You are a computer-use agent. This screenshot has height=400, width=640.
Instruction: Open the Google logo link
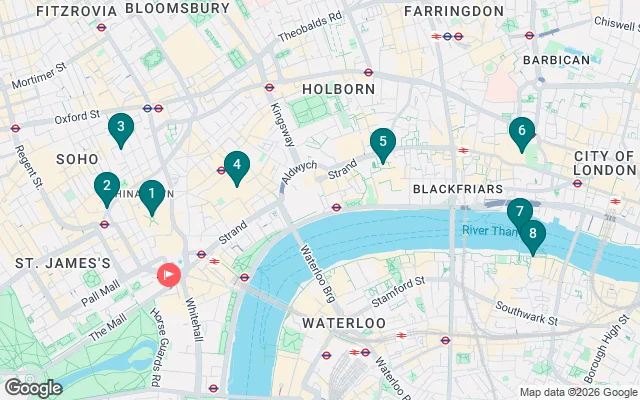[x=34, y=388]
